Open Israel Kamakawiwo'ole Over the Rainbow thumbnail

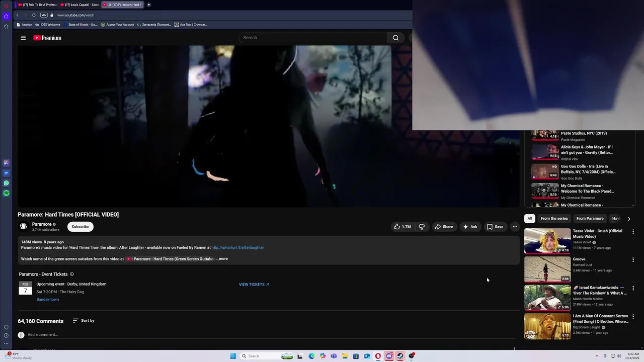(547, 298)
